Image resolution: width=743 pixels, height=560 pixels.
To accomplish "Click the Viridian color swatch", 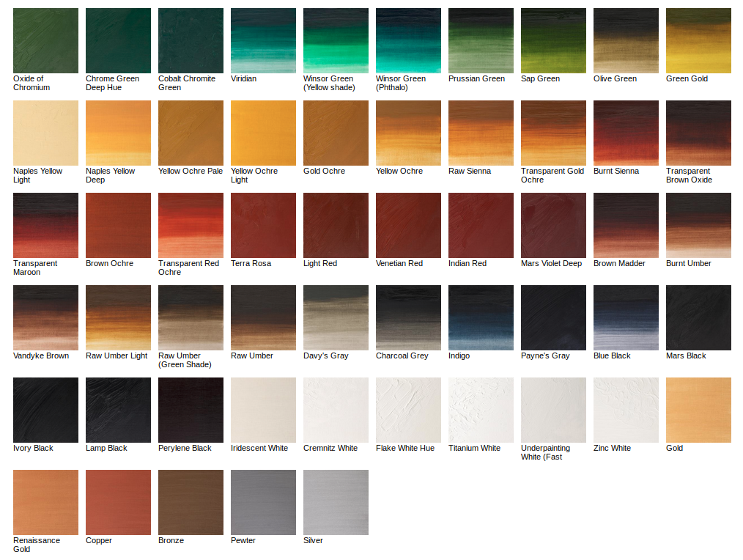I will point(263,40).
